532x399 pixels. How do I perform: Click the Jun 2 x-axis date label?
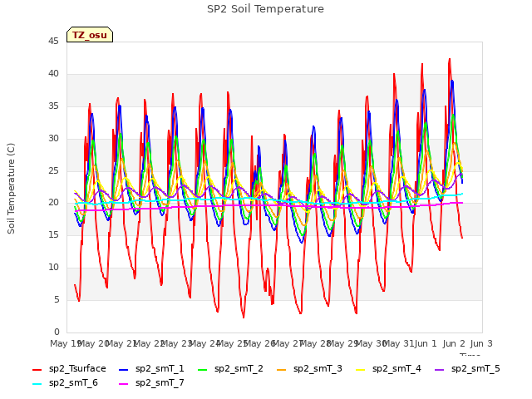[454, 343]
